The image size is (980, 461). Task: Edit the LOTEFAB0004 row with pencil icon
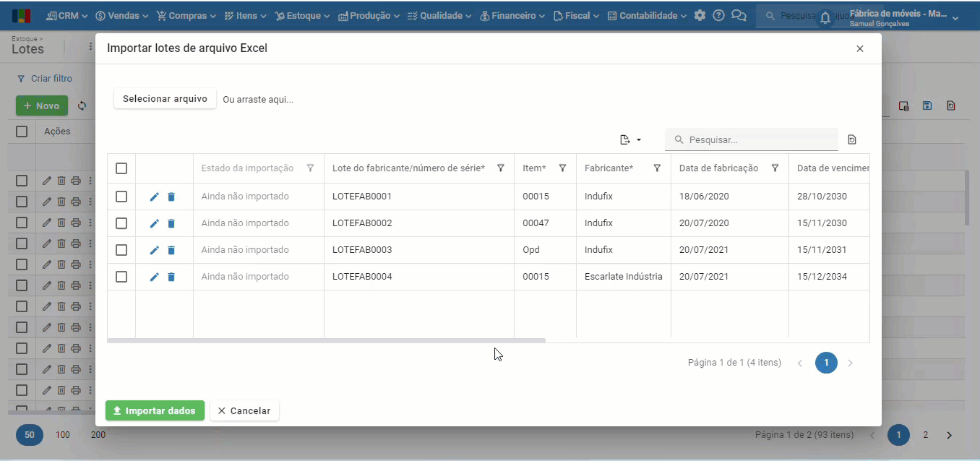tap(154, 277)
